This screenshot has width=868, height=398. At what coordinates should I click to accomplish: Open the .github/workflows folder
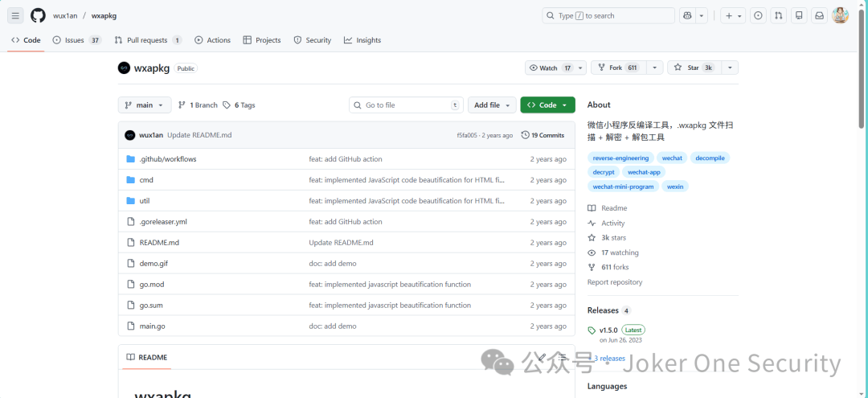click(167, 159)
